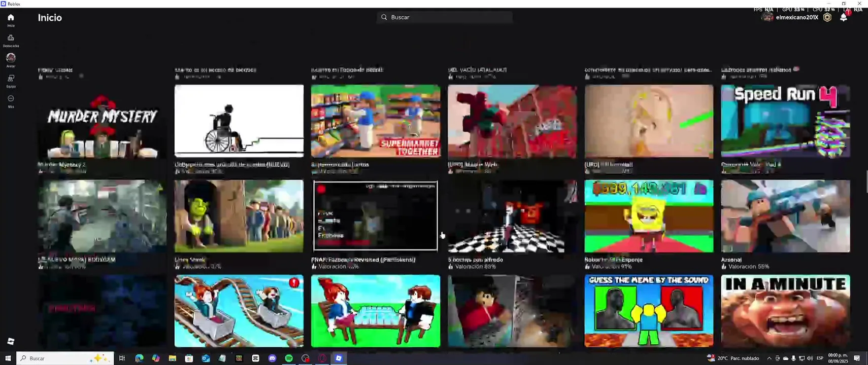Open the 5 noches con alfredo thumbnail
The height and width of the screenshot is (365, 868).
click(512, 216)
